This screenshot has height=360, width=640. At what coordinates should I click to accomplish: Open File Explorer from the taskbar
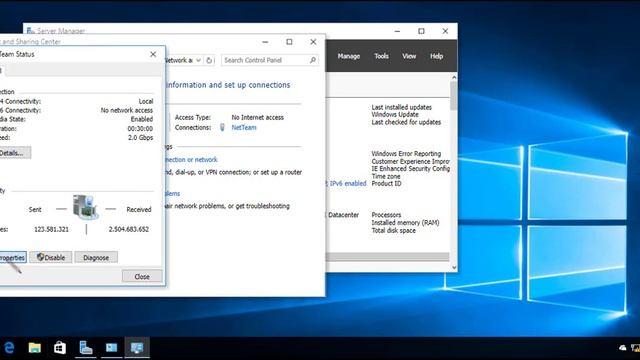coord(35,348)
